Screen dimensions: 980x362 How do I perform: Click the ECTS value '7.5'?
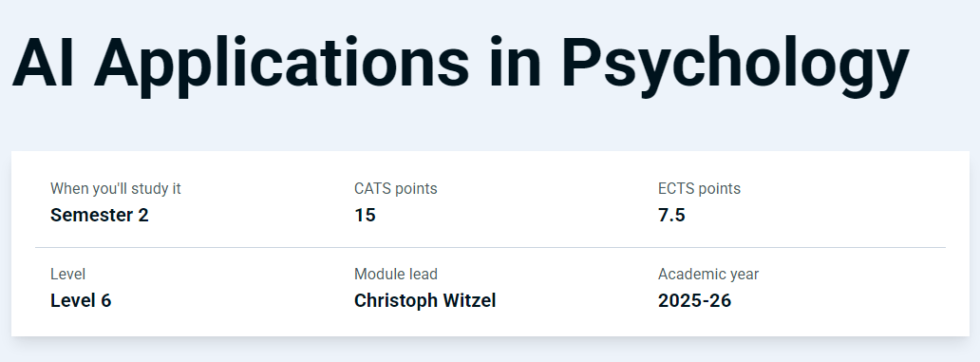pyautogui.click(x=672, y=215)
